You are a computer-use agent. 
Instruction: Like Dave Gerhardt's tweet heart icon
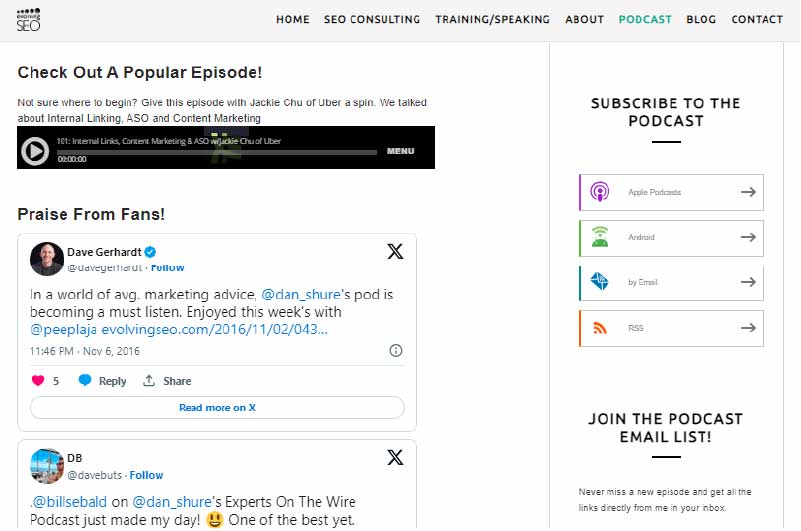(x=38, y=381)
